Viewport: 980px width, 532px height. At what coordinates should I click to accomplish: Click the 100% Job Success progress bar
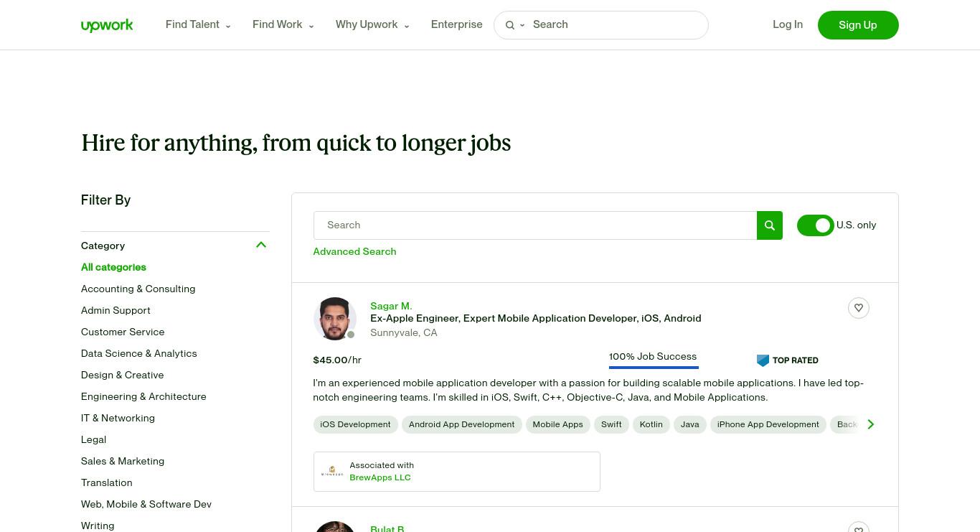(654, 366)
